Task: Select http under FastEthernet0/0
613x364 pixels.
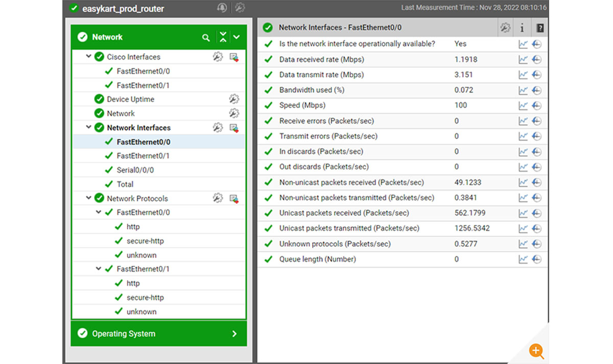Action: click(x=133, y=227)
